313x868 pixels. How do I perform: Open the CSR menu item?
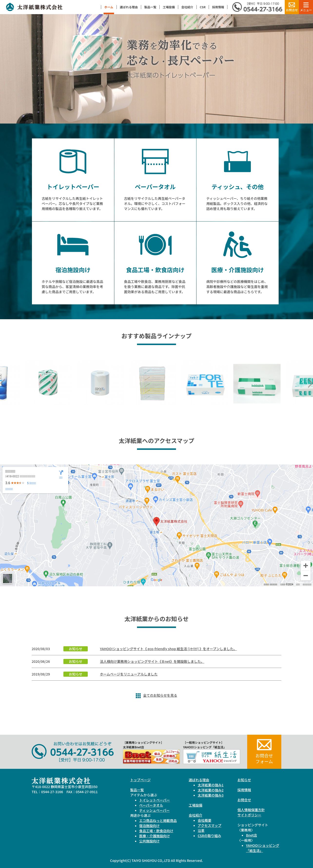pyautogui.click(x=203, y=7)
